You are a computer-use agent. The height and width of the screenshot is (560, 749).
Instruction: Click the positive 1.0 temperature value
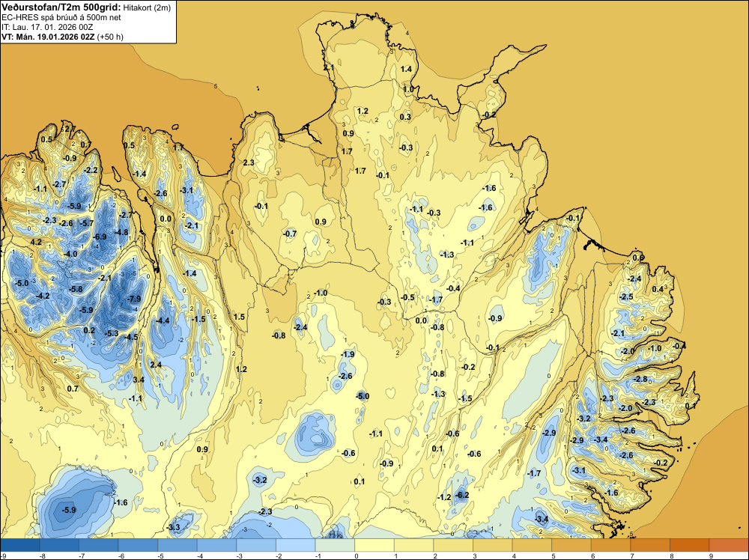[x=408, y=89]
